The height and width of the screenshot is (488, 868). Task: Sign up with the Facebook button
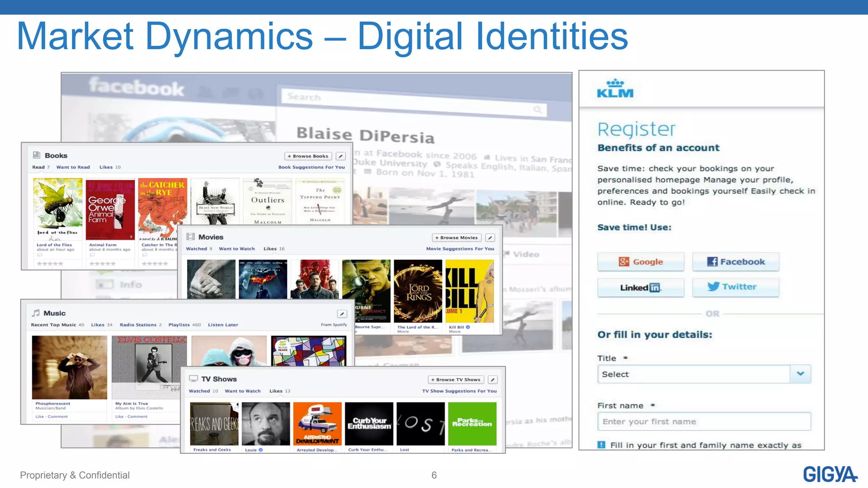[x=736, y=262]
